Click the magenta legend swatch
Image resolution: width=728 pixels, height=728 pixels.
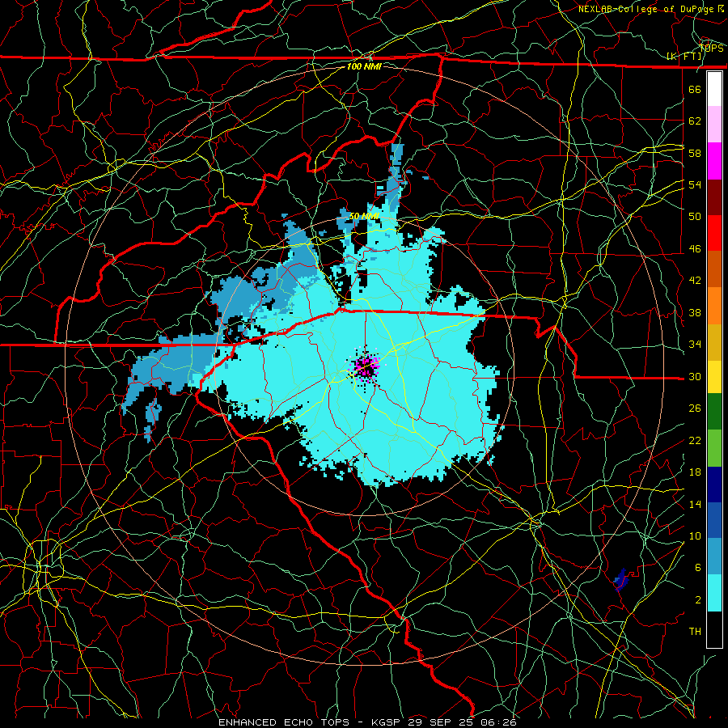click(x=714, y=161)
